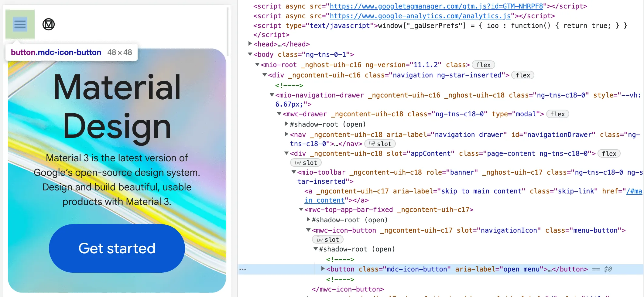Collapse the mio-root element node
The height and width of the screenshot is (297, 644).
257,65
